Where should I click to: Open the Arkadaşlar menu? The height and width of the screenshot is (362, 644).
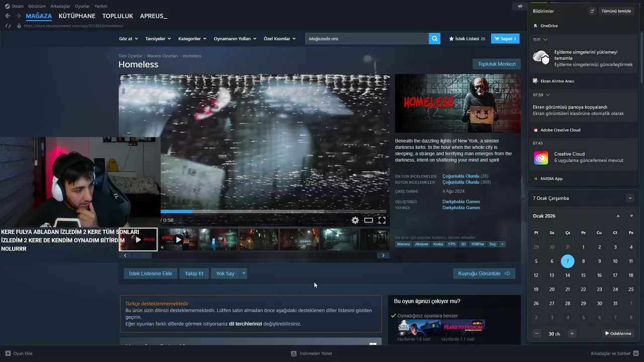pyautogui.click(x=60, y=6)
